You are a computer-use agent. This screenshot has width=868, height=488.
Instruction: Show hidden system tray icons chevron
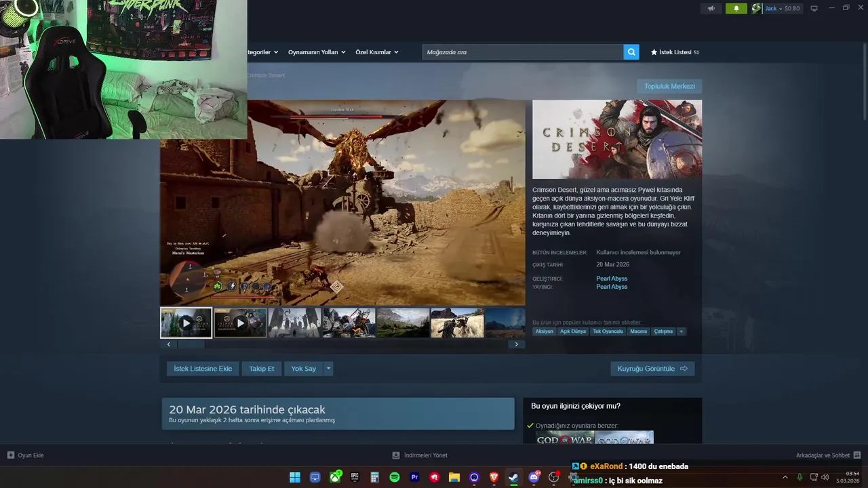point(785,477)
